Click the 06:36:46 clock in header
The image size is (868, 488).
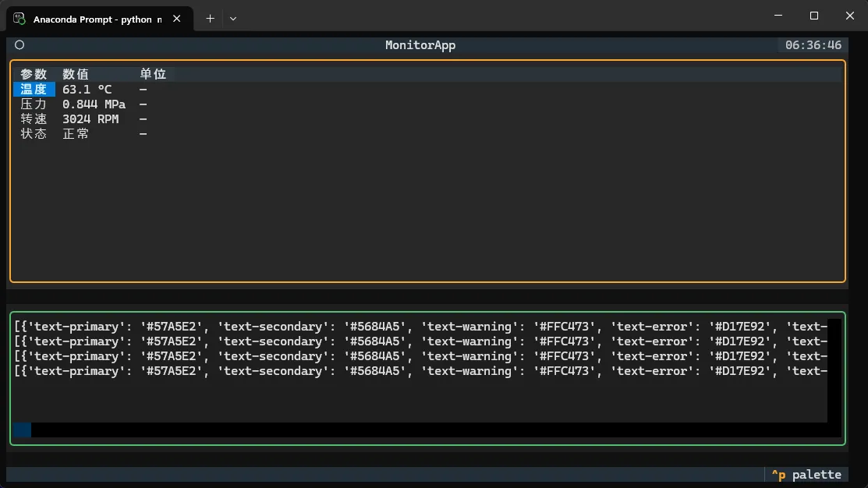point(813,45)
